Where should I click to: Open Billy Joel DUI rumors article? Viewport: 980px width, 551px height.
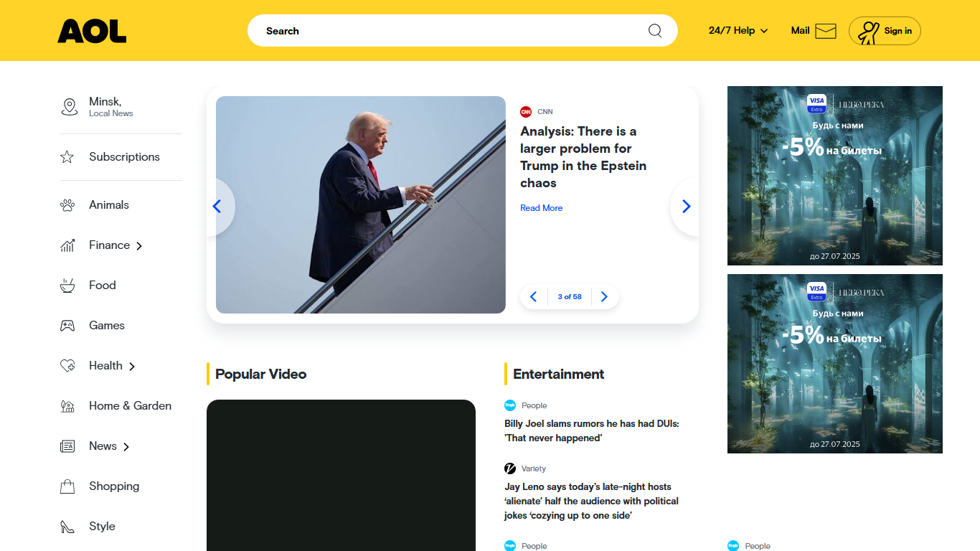click(x=592, y=431)
